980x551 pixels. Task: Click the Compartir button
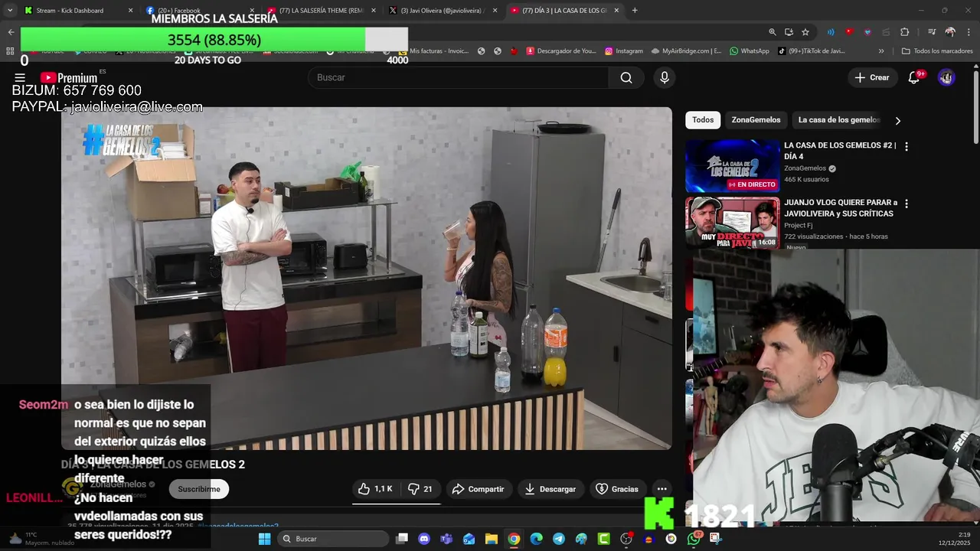[478, 489]
